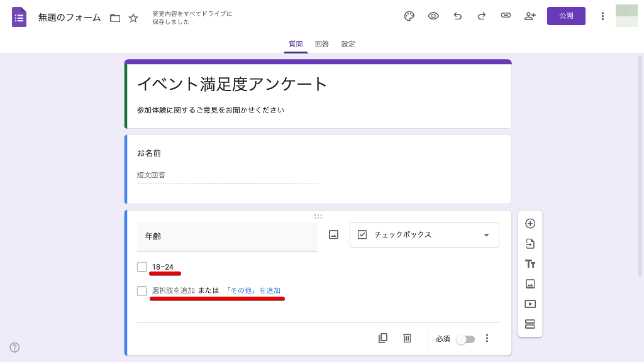
Task: Duplicate the 年齢 question
Action: (383, 338)
